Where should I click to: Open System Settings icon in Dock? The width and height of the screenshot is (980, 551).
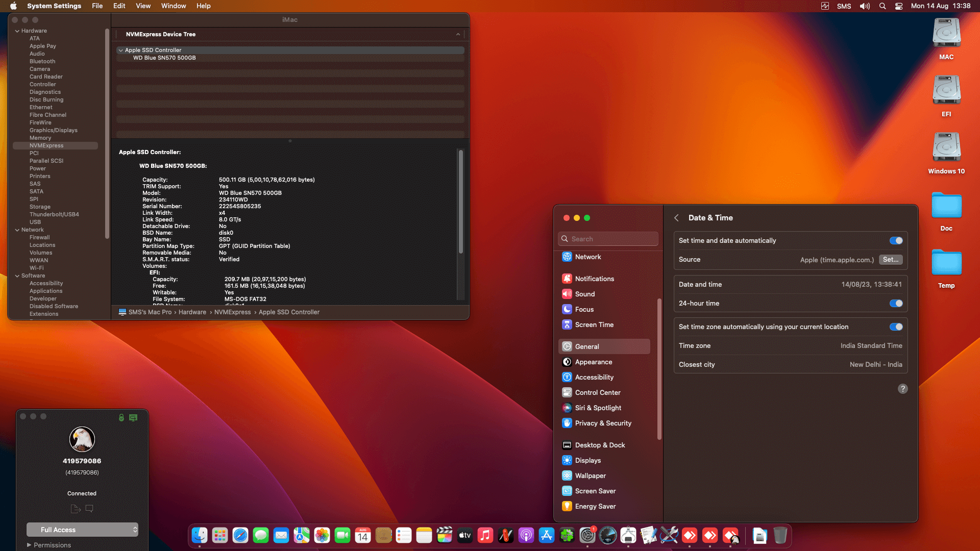(x=587, y=535)
